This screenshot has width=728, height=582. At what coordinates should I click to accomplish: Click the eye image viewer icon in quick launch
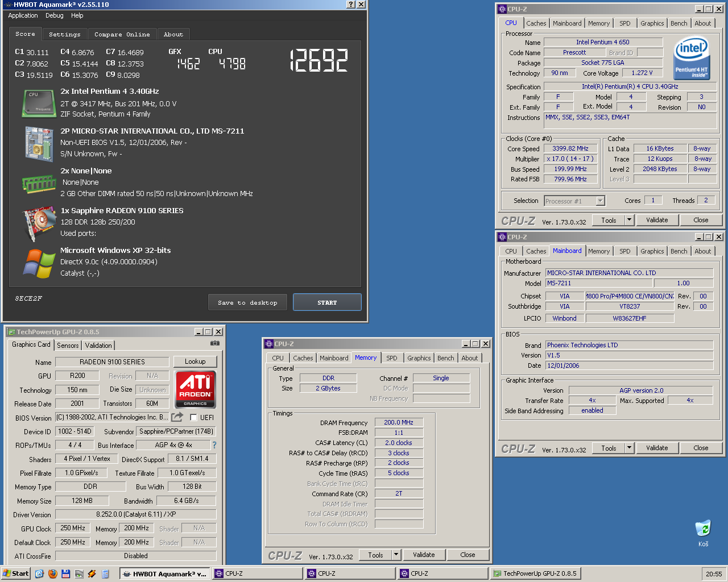pyautogui.click(x=79, y=573)
